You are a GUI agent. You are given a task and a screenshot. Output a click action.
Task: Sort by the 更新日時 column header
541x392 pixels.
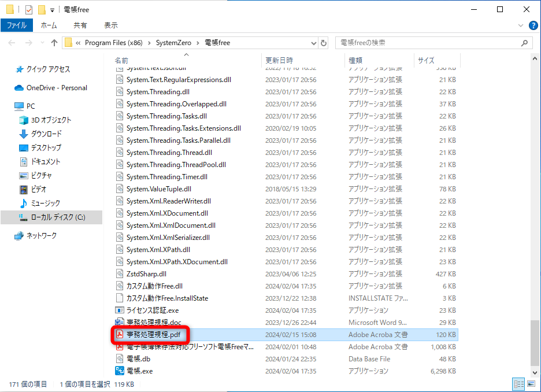click(x=279, y=60)
